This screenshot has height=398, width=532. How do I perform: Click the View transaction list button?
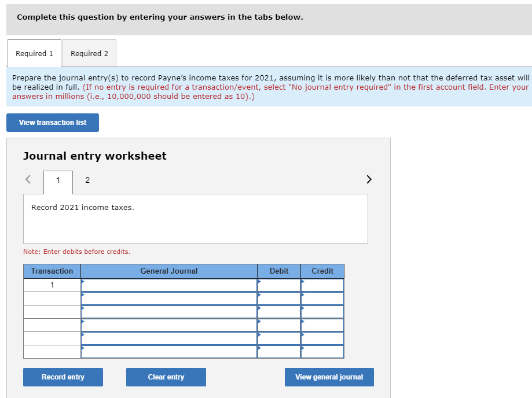click(52, 122)
